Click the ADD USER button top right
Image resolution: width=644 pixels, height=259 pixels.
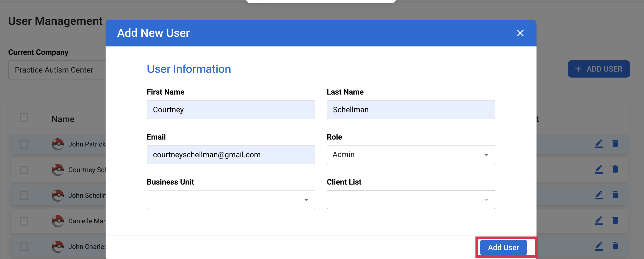pyautogui.click(x=599, y=69)
